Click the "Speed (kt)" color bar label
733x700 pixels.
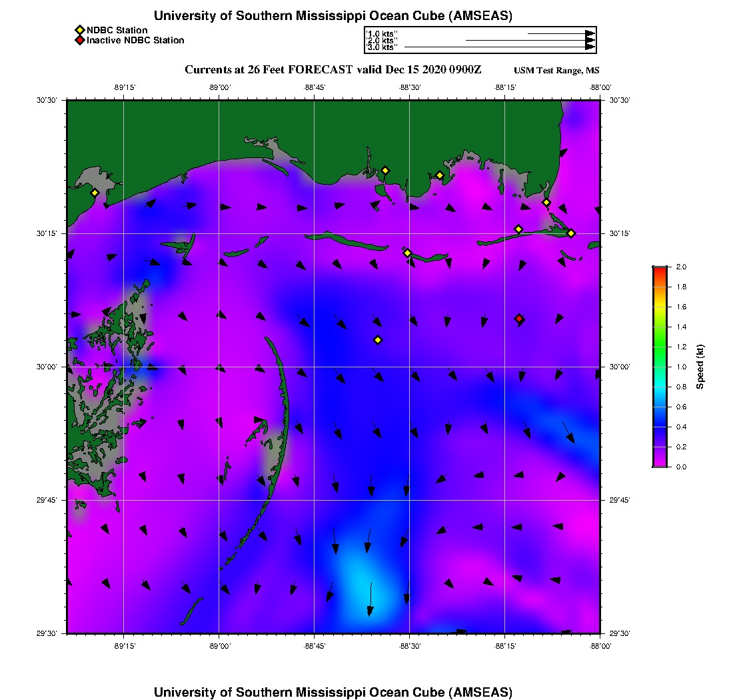(700, 367)
